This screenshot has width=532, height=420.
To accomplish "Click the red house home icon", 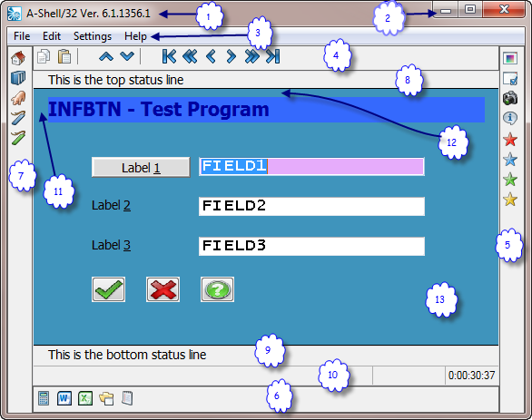I will point(18,58).
